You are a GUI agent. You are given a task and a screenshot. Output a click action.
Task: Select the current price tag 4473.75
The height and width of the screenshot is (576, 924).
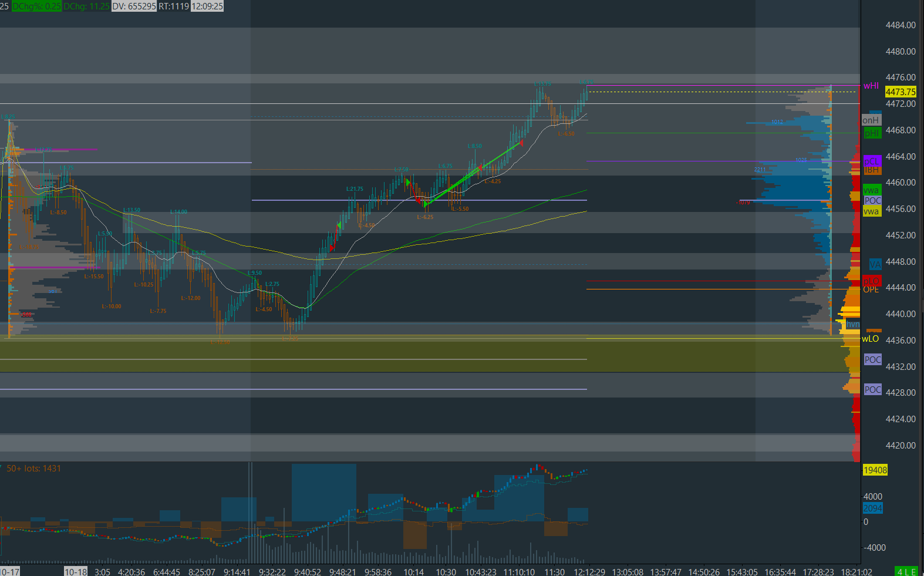(901, 92)
